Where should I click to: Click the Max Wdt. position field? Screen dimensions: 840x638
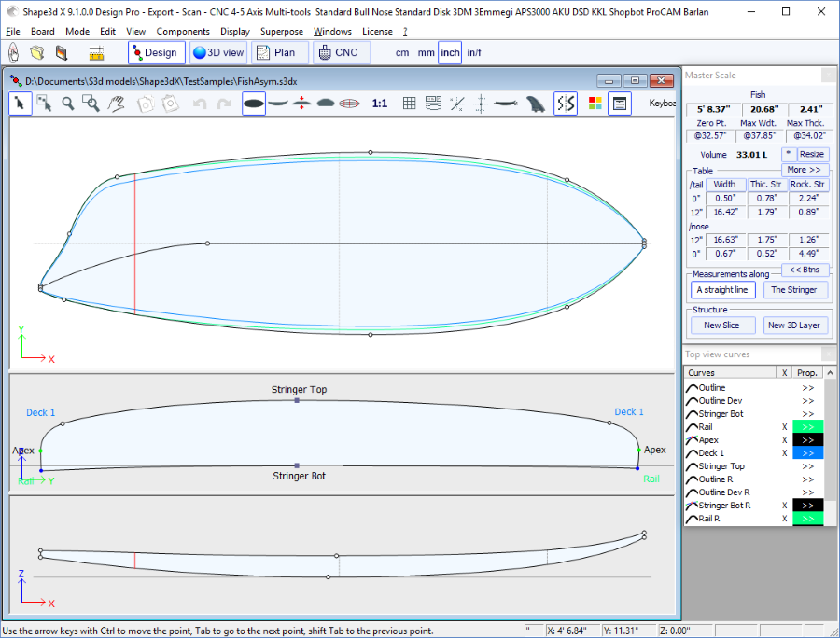pos(758,135)
